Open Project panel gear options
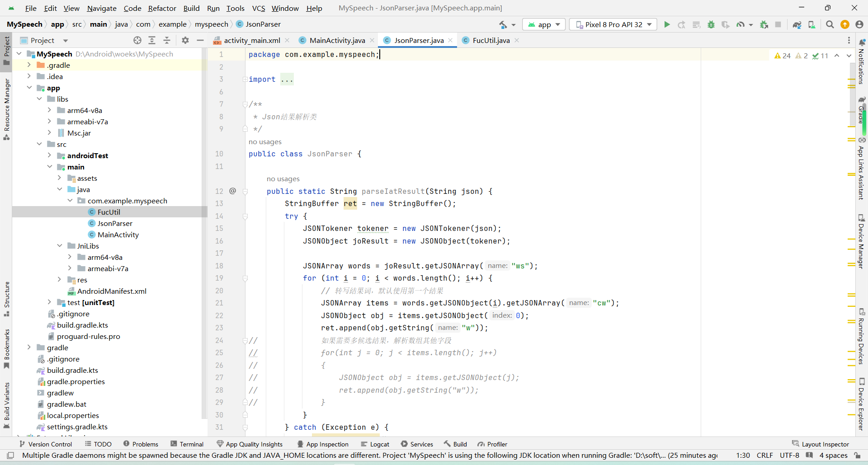This screenshot has height=465, width=868. click(185, 40)
